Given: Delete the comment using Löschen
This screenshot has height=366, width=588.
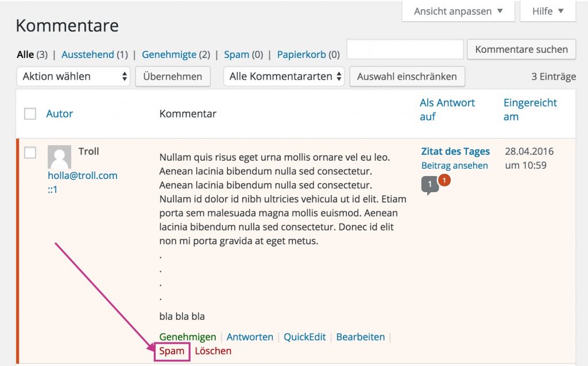Looking at the screenshot, I should click(213, 351).
